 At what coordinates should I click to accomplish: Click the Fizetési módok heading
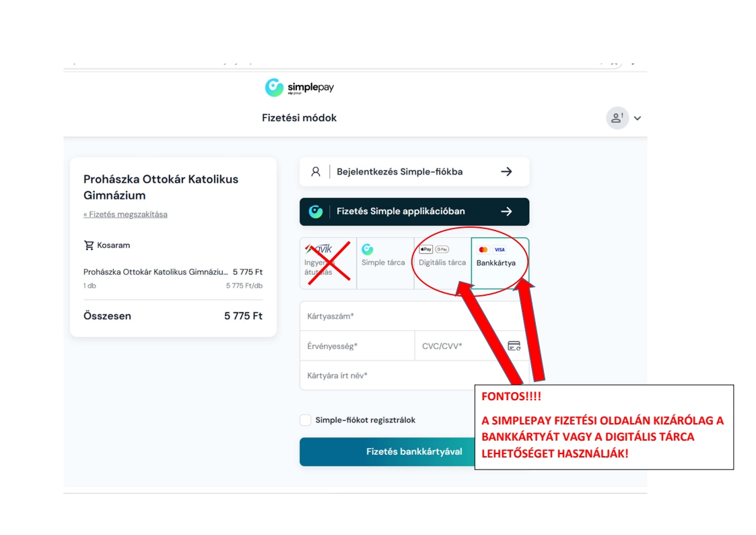click(x=300, y=118)
